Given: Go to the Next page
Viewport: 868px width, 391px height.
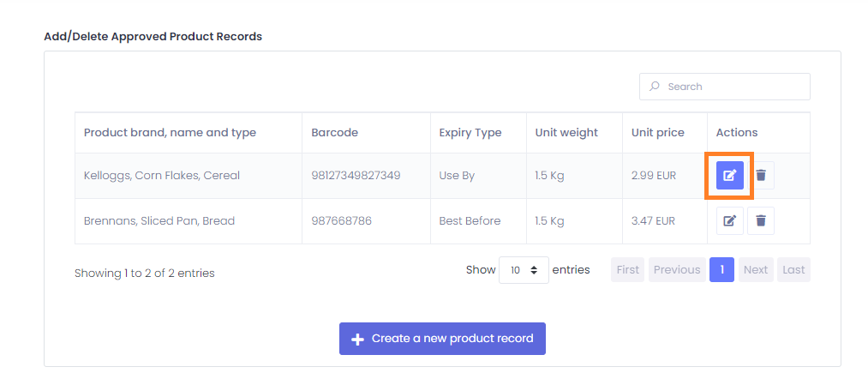Looking at the screenshot, I should coord(756,270).
